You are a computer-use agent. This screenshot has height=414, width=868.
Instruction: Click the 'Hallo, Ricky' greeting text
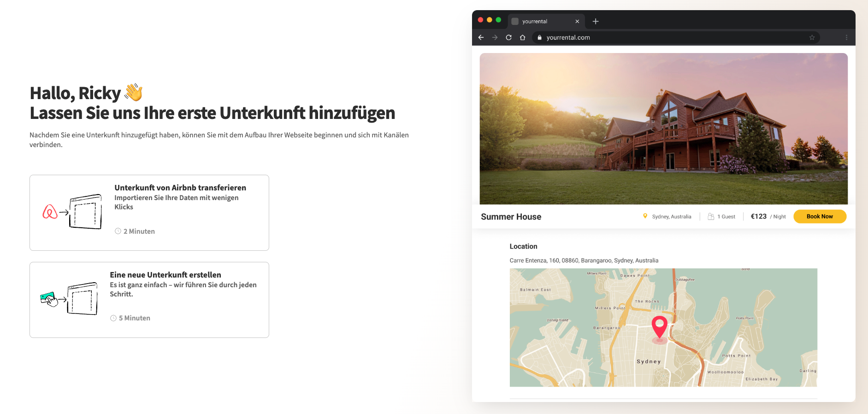[75, 93]
